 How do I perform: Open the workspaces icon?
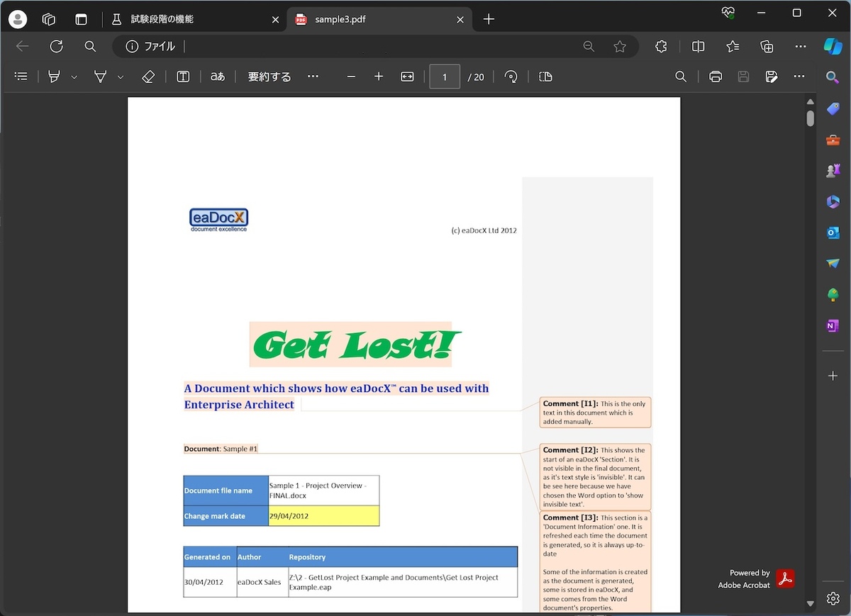[49, 19]
